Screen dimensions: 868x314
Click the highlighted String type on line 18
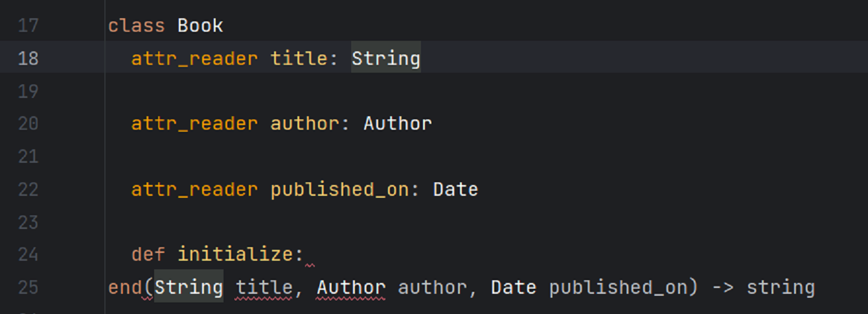point(385,58)
